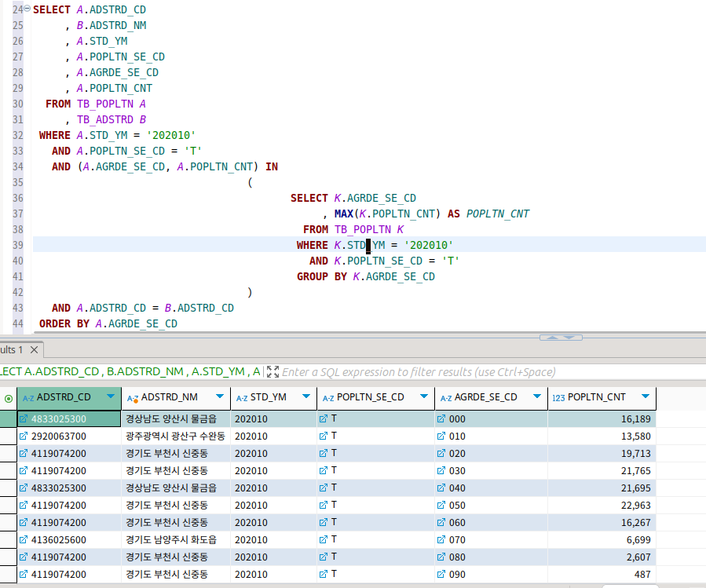This screenshot has width=706, height=588.
Task: Open the link icon beside 4136025600
Action: [x=24, y=539]
